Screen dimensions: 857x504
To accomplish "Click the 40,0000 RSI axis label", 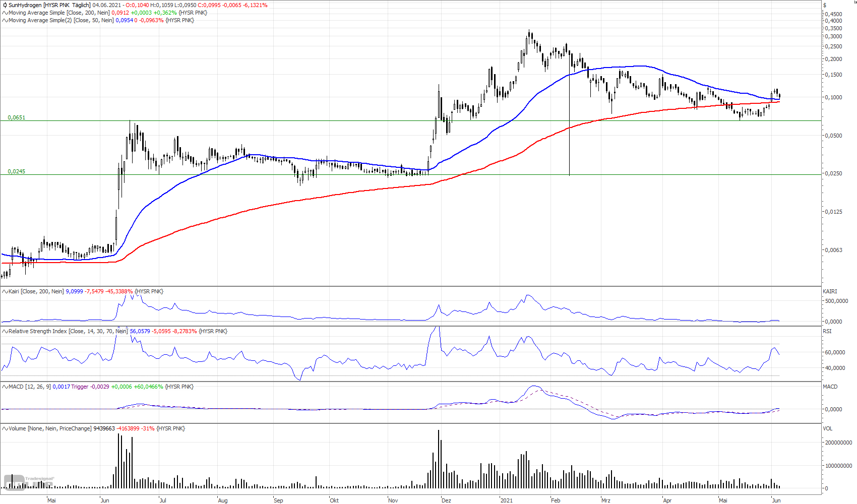I will (835, 368).
